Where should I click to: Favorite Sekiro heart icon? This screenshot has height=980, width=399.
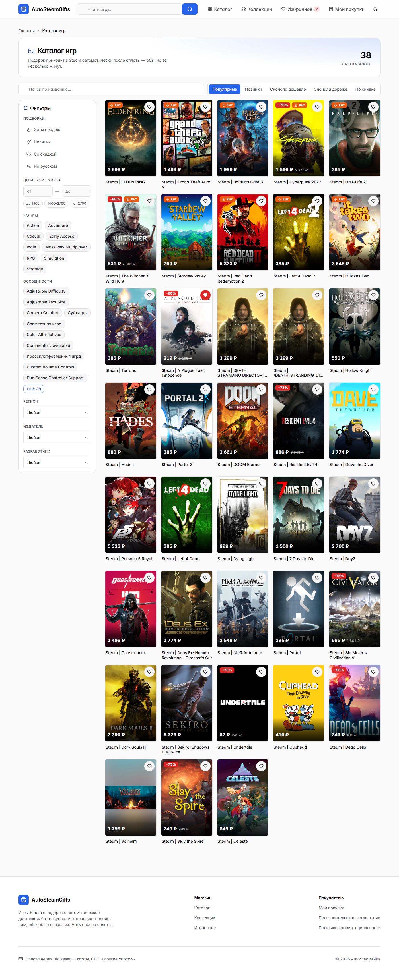point(205,672)
